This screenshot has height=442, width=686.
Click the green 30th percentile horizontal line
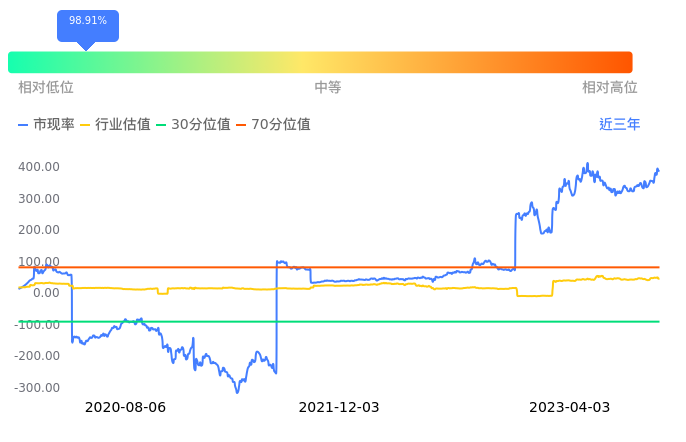coord(400,321)
